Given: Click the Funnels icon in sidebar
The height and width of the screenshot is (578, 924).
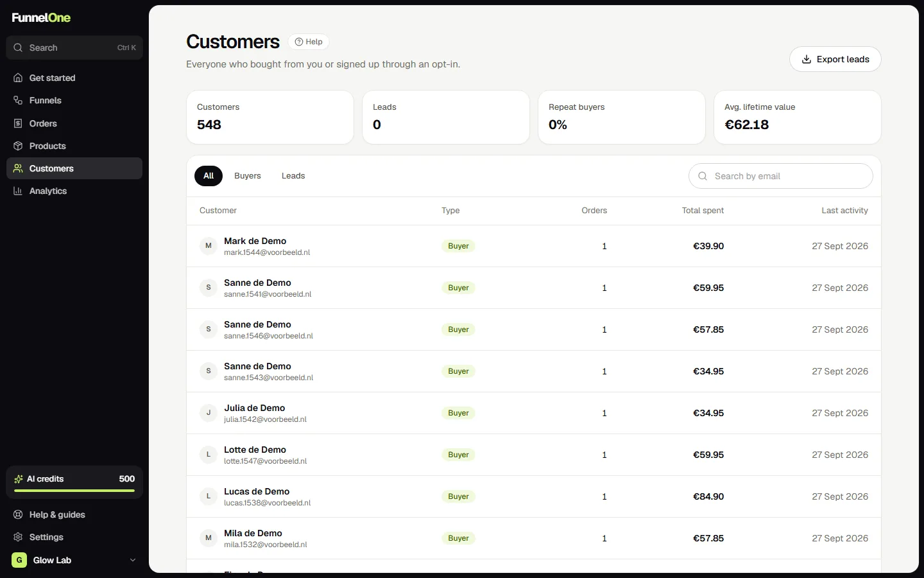Looking at the screenshot, I should click(x=18, y=100).
